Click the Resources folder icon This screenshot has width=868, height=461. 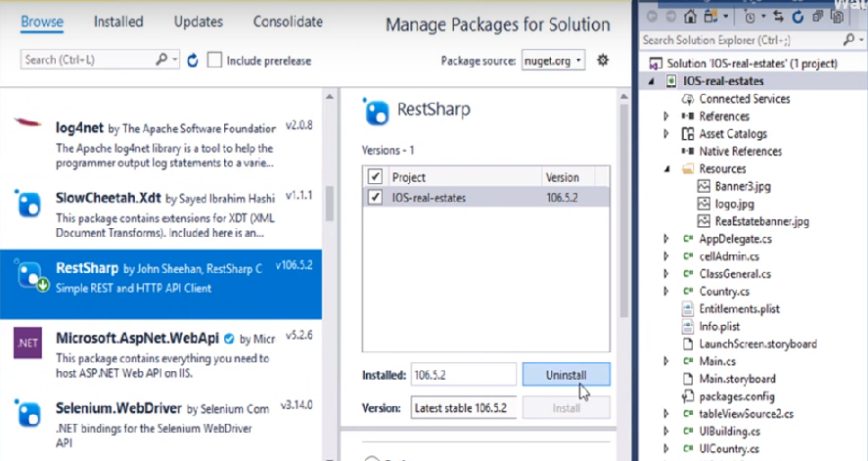click(688, 168)
